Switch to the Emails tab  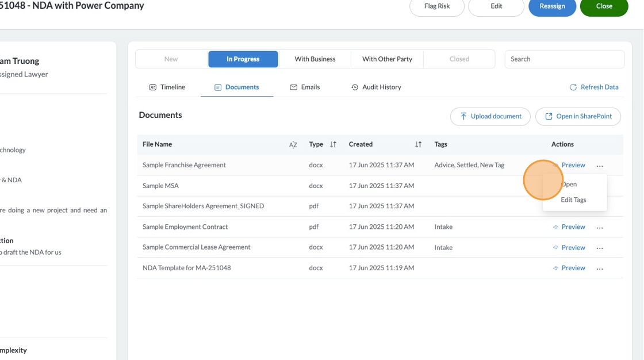(x=305, y=87)
